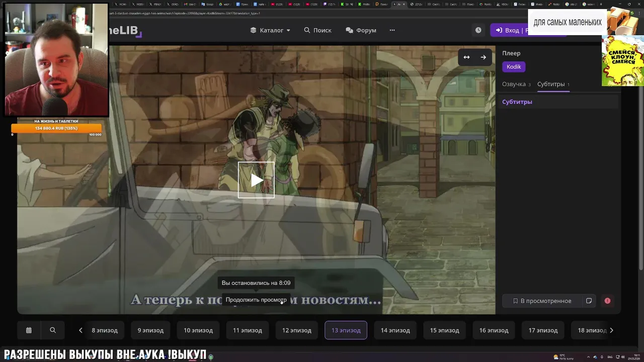Screen dimensions: 644x362
Task: Click the Смейся клоун смейся image
Action: 623,61
